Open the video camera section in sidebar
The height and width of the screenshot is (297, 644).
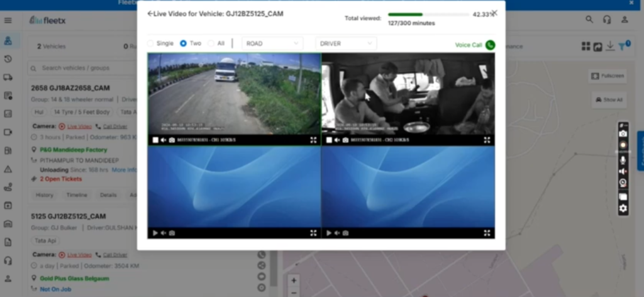pos(8,132)
